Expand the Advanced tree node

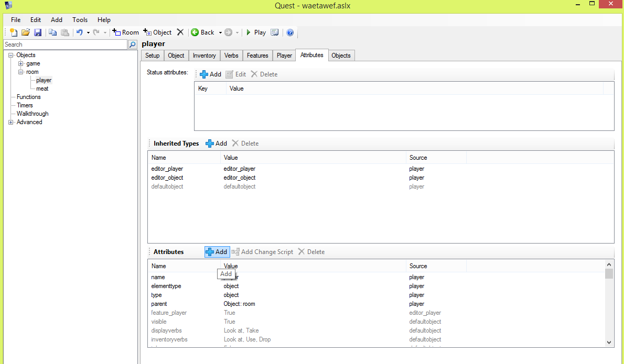[11, 122]
